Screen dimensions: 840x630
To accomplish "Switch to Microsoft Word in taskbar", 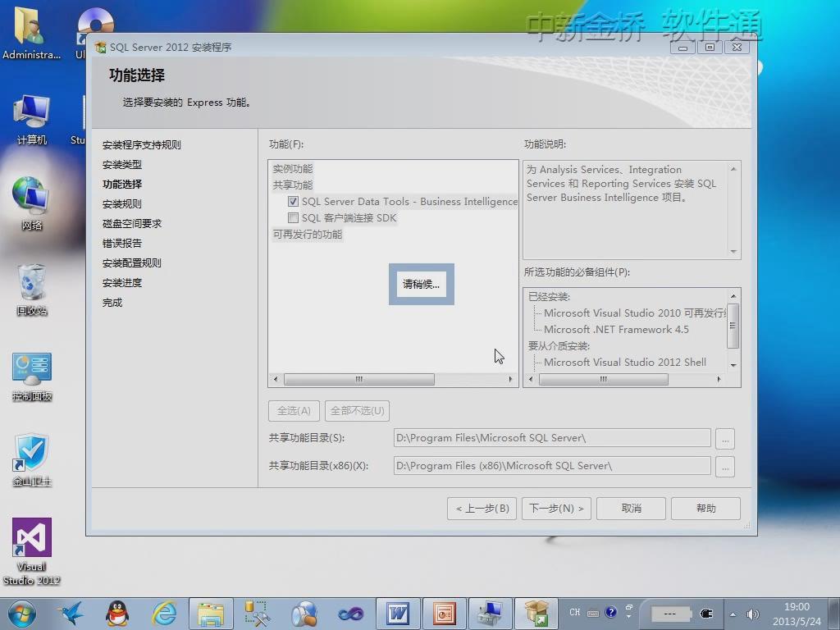I will pyautogui.click(x=398, y=614).
